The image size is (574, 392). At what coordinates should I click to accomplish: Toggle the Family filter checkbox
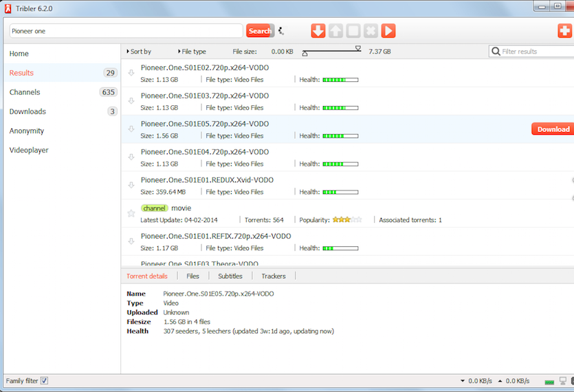[x=44, y=380]
